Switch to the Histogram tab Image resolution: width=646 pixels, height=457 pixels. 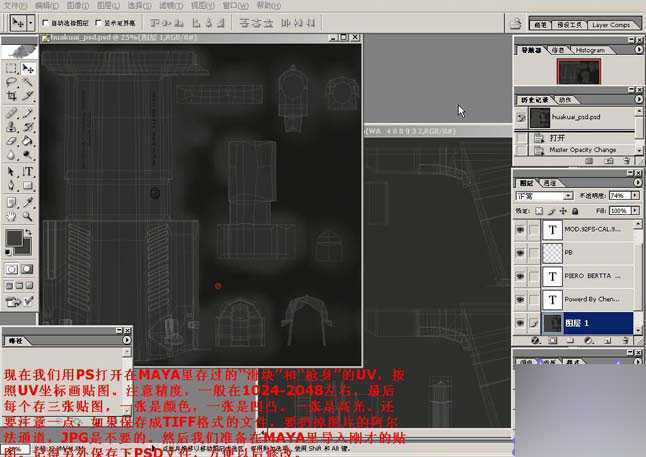click(x=590, y=50)
